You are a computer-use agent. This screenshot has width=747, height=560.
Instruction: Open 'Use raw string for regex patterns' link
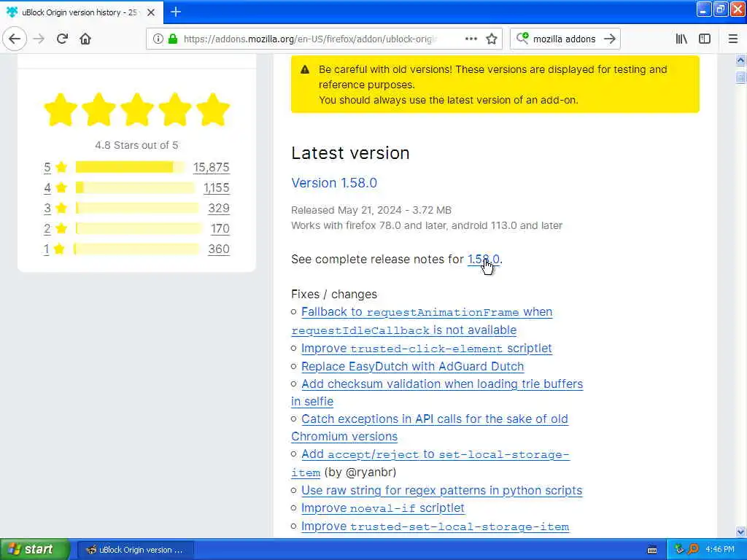click(441, 491)
